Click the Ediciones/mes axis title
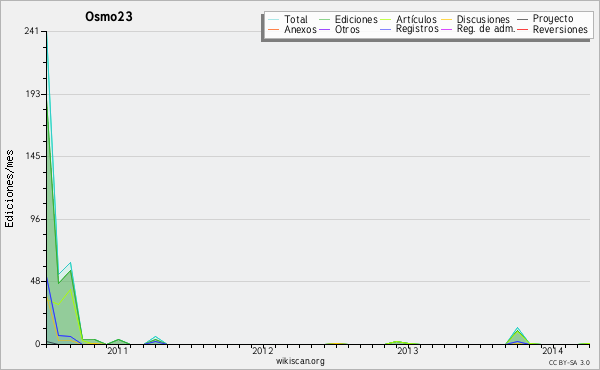The width and height of the screenshot is (600, 370). tap(9, 189)
